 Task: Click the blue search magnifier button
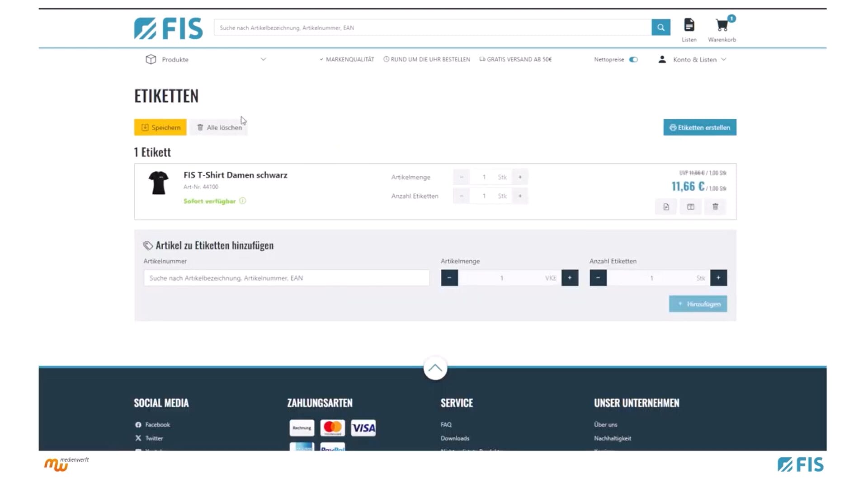[660, 28]
